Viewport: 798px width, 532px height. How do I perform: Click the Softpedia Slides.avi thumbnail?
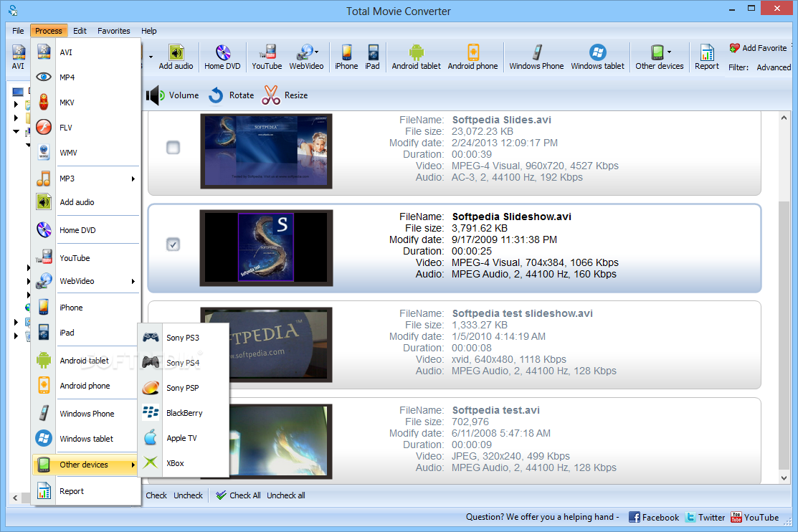266,151
